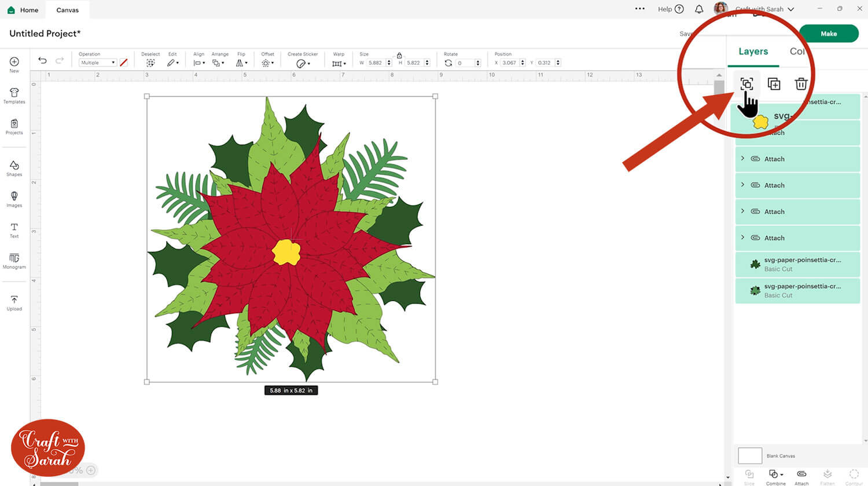Click the width size input field
This screenshot has height=486, width=868.
click(x=375, y=63)
